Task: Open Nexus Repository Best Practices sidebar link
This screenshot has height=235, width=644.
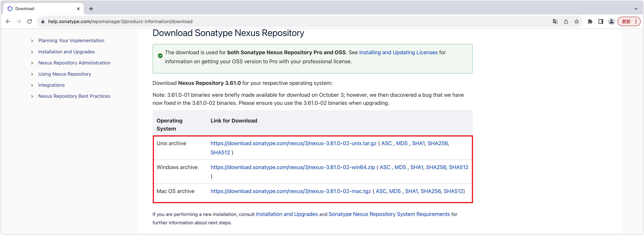Action: tap(74, 96)
